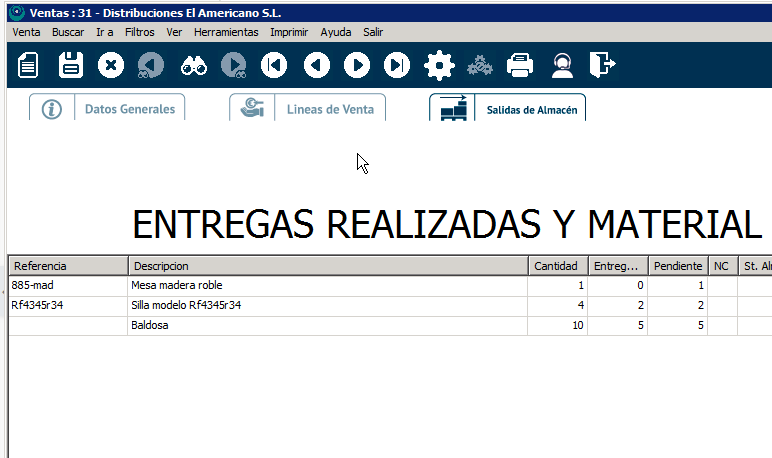Print using the printer icon
Image resolution: width=772 pixels, height=458 pixels.
pos(520,66)
